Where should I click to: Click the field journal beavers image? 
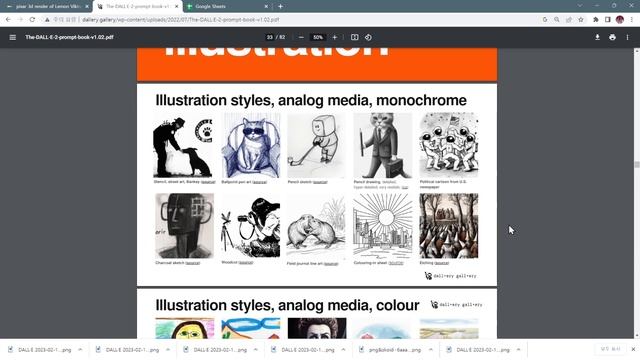point(316,226)
